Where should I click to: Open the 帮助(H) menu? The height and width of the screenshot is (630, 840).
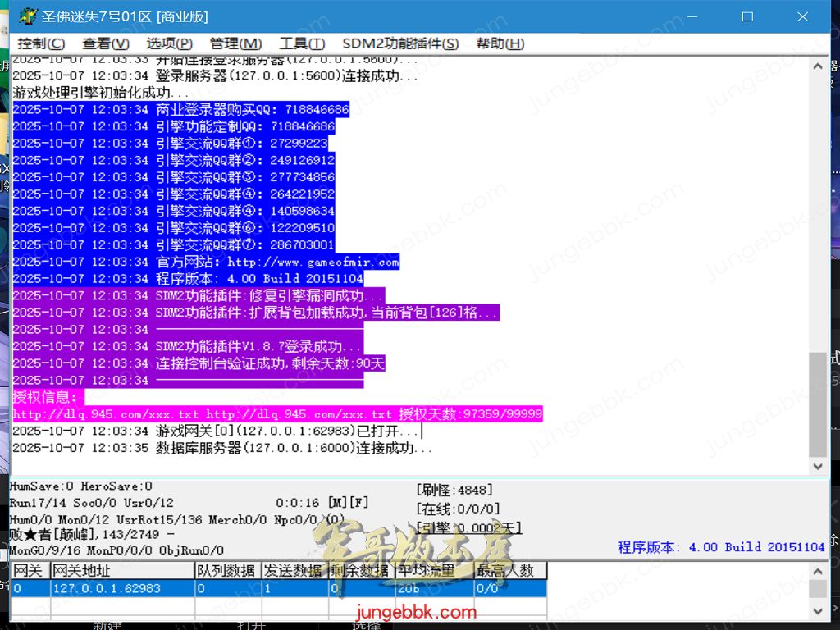(x=500, y=43)
